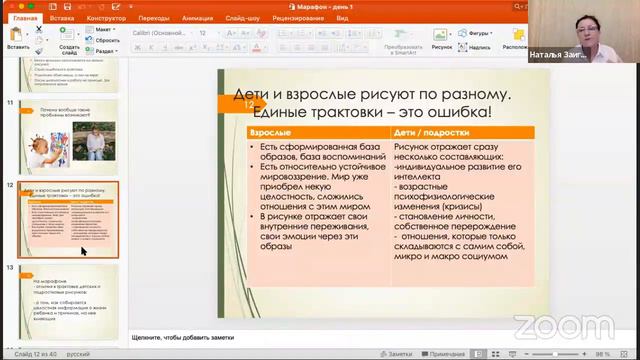Open the quick access toolbar customize arrow
This screenshot has width=640, height=360.
click(x=131, y=7)
